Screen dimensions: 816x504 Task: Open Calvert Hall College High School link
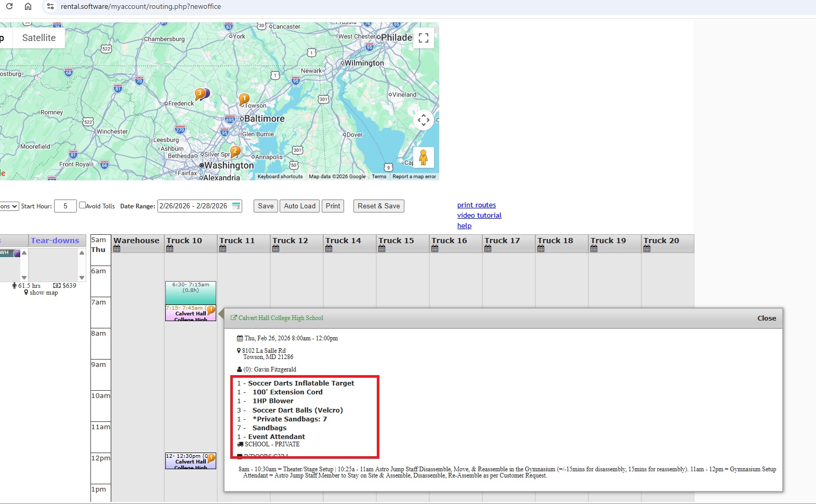[x=281, y=318]
